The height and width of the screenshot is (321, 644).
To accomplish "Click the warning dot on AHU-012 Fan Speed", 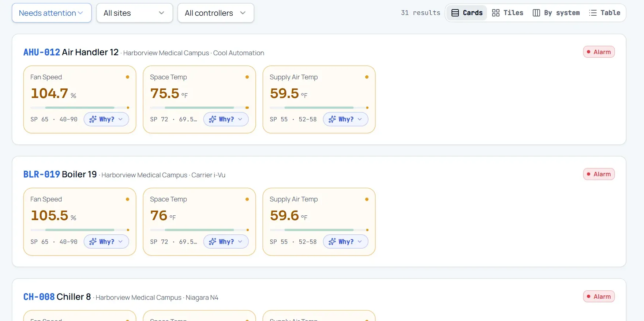I will point(127,77).
